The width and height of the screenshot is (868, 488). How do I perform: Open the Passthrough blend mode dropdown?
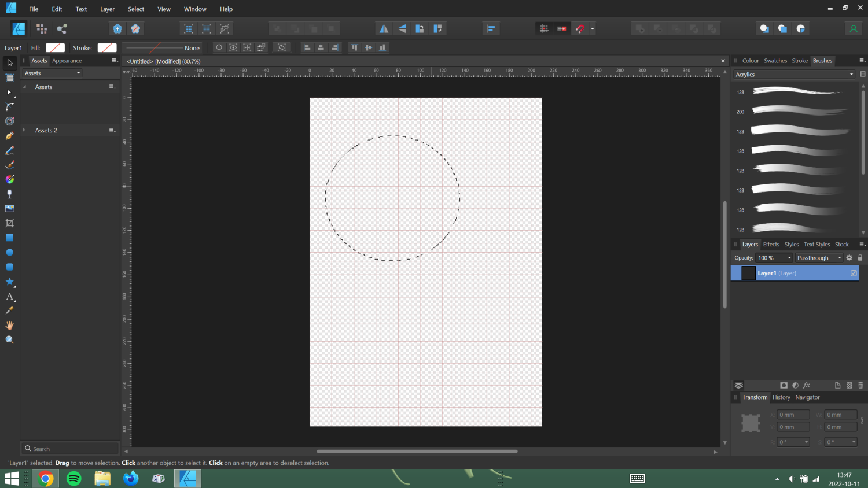coord(819,258)
